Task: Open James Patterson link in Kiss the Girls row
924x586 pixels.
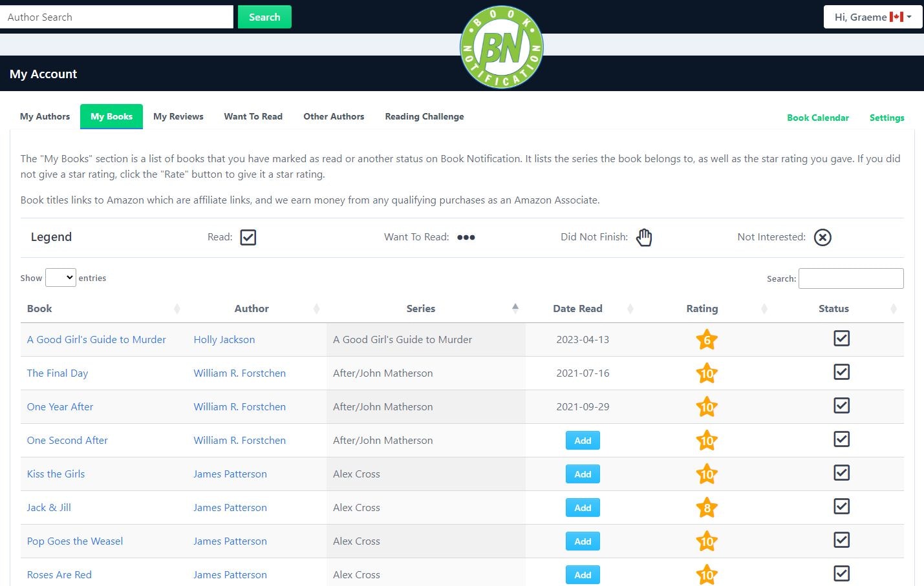Action: [230, 474]
